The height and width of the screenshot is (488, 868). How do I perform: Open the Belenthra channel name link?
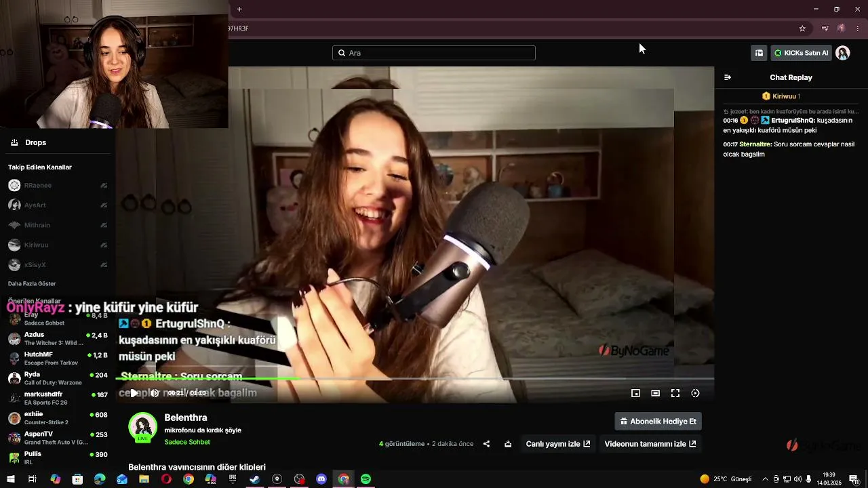point(186,418)
